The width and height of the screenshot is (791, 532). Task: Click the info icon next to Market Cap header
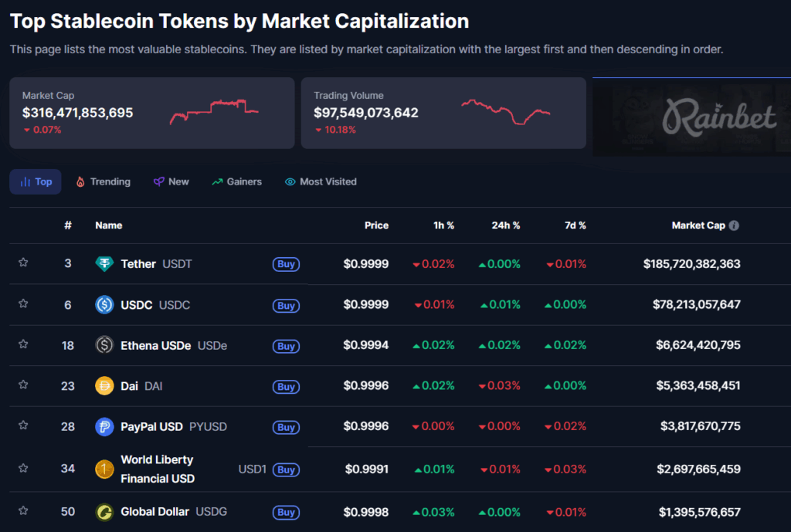[733, 225]
